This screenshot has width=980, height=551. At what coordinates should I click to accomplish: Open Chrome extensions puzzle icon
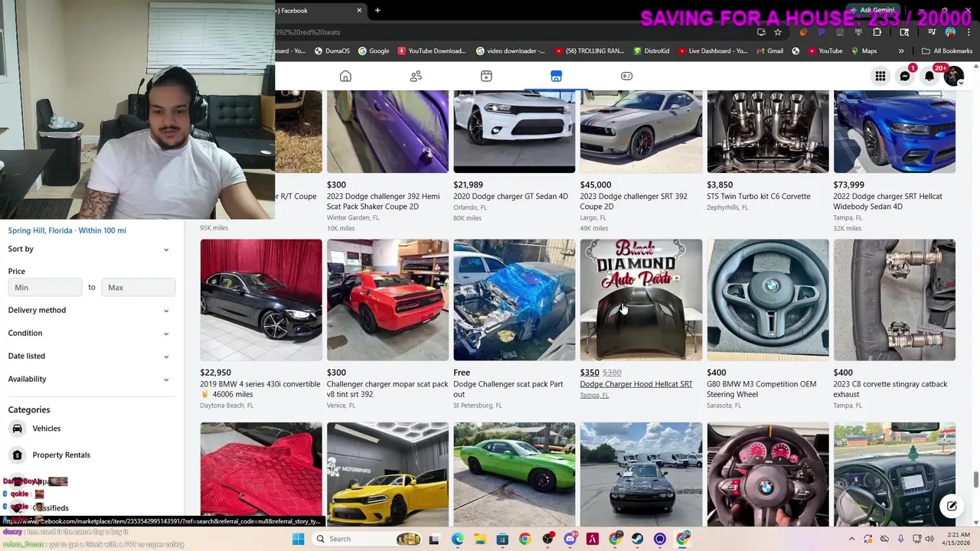click(877, 32)
